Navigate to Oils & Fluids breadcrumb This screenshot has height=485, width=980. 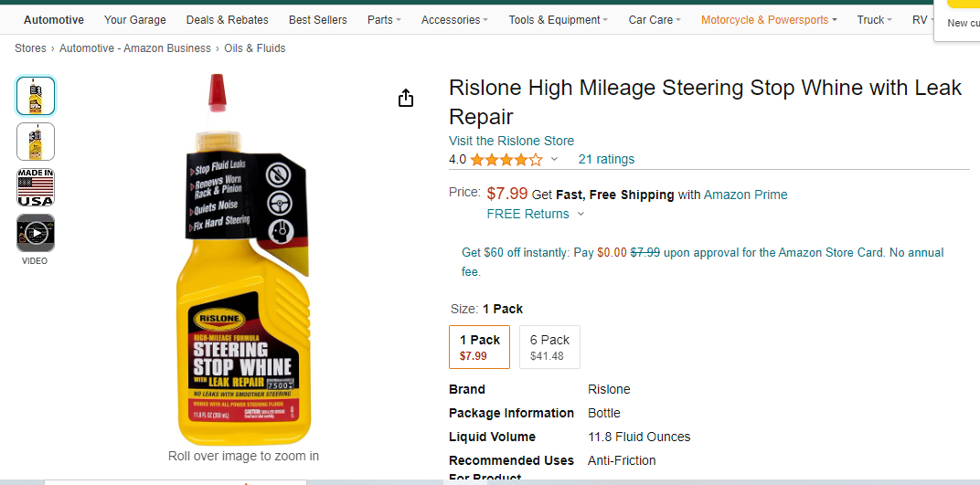[x=255, y=48]
